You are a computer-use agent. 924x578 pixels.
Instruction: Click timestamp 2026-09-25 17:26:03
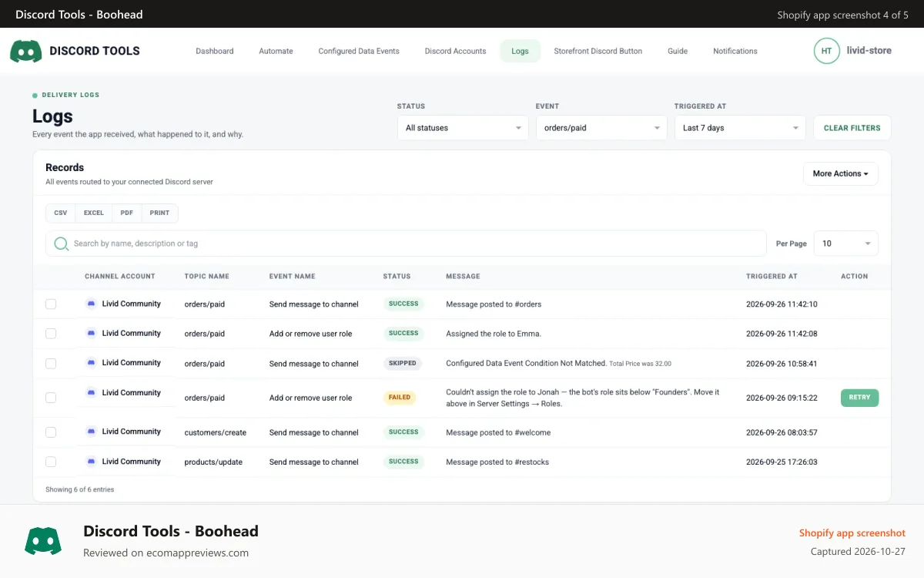(x=782, y=462)
